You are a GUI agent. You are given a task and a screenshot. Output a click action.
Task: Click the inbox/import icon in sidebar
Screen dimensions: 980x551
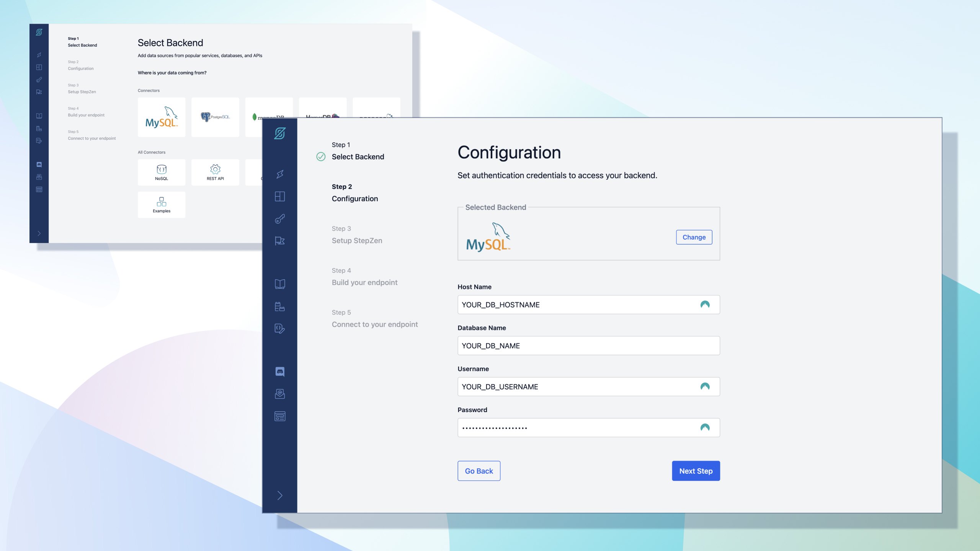click(x=279, y=394)
